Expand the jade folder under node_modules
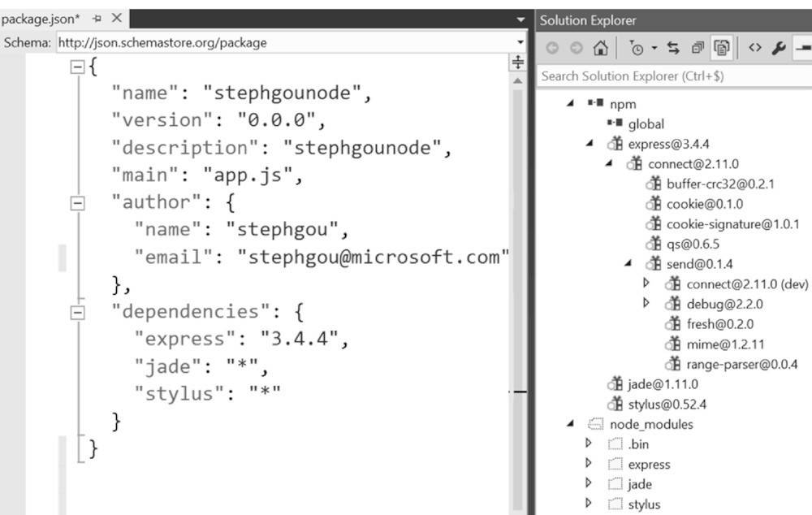Image resolution: width=812 pixels, height=515 pixels. [589, 484]
